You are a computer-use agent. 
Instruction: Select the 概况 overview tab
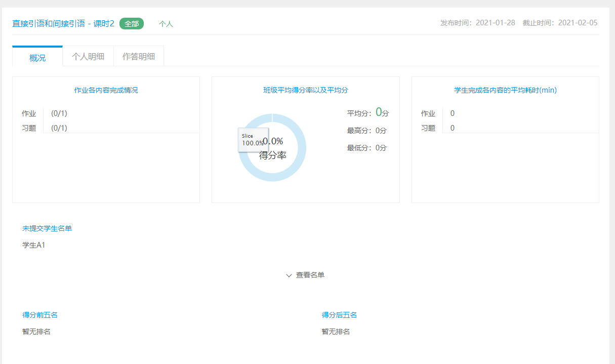pyautogui.click(x=37, y=58)
